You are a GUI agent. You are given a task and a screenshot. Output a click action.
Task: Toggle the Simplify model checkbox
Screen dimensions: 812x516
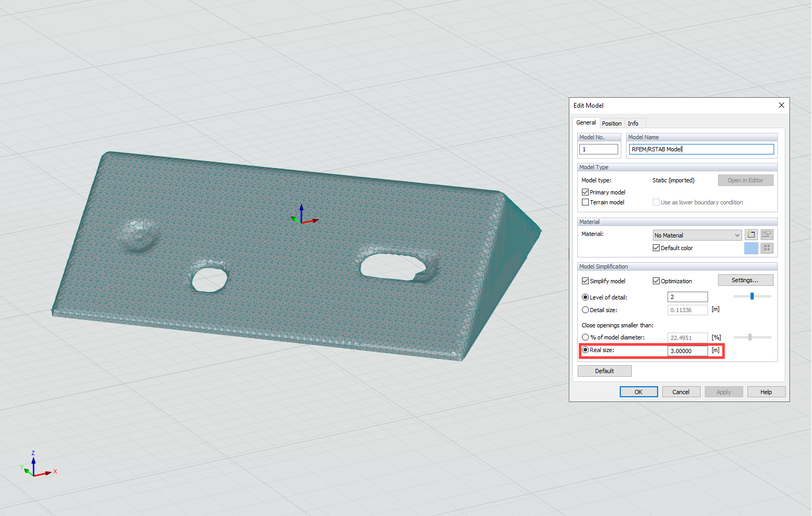585,281
